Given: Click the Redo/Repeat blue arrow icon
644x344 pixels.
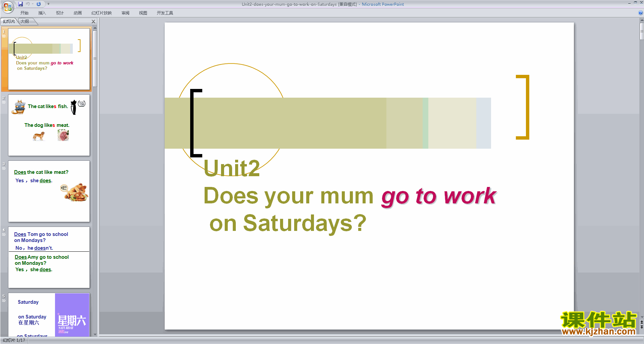Looking at the screenshot, I should click(39, 4).
